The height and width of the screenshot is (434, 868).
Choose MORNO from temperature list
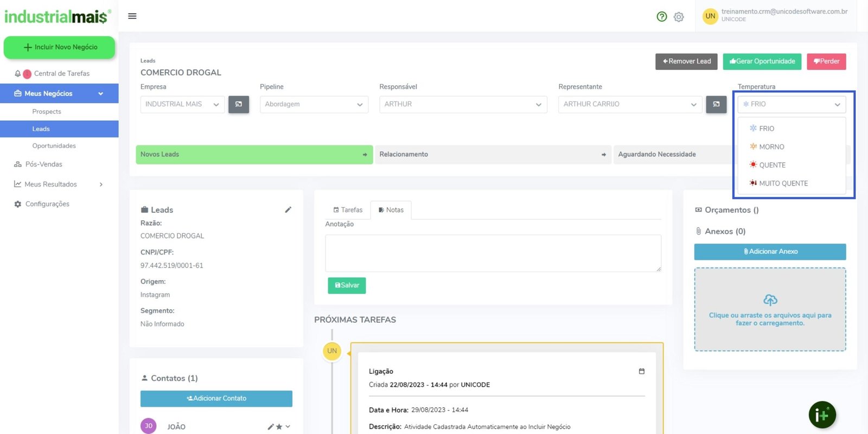click(771, 147)
